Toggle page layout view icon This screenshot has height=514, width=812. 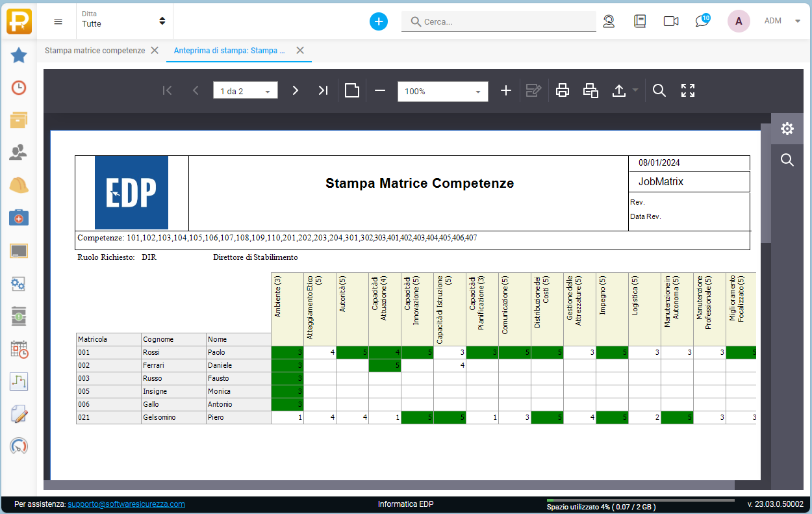coord(352,91)
